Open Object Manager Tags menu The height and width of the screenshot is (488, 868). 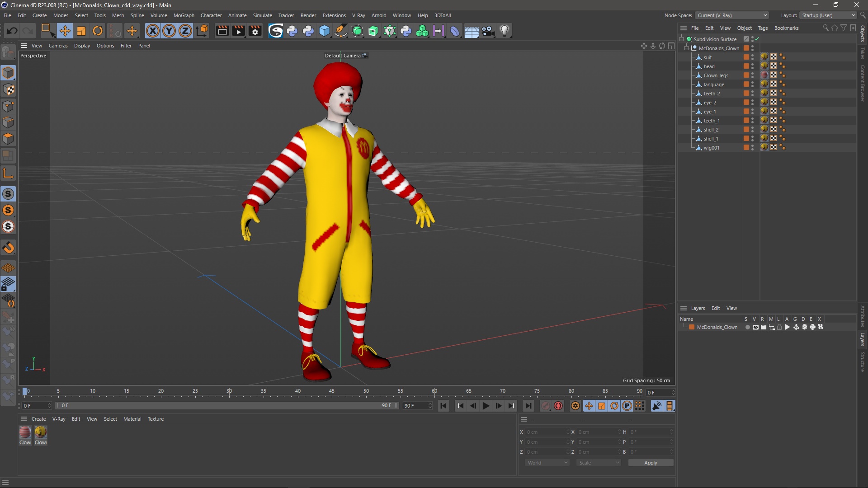(x=763, y=28)
